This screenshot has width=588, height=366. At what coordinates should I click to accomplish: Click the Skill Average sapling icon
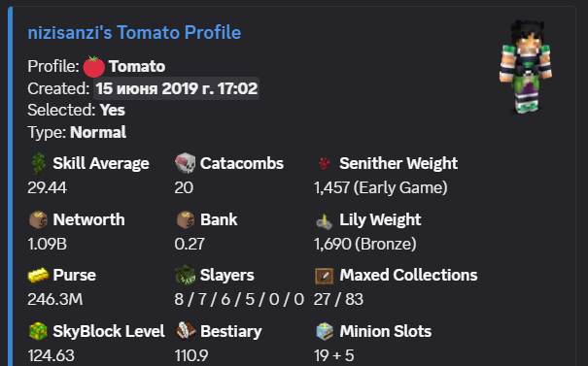[38, 164]
